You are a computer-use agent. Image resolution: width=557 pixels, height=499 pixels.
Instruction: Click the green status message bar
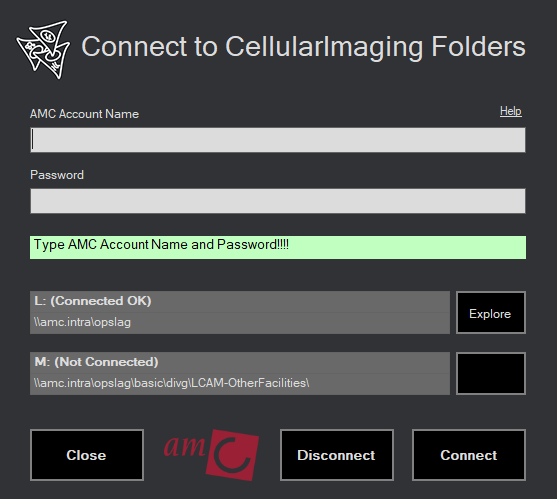coord(278,248)
